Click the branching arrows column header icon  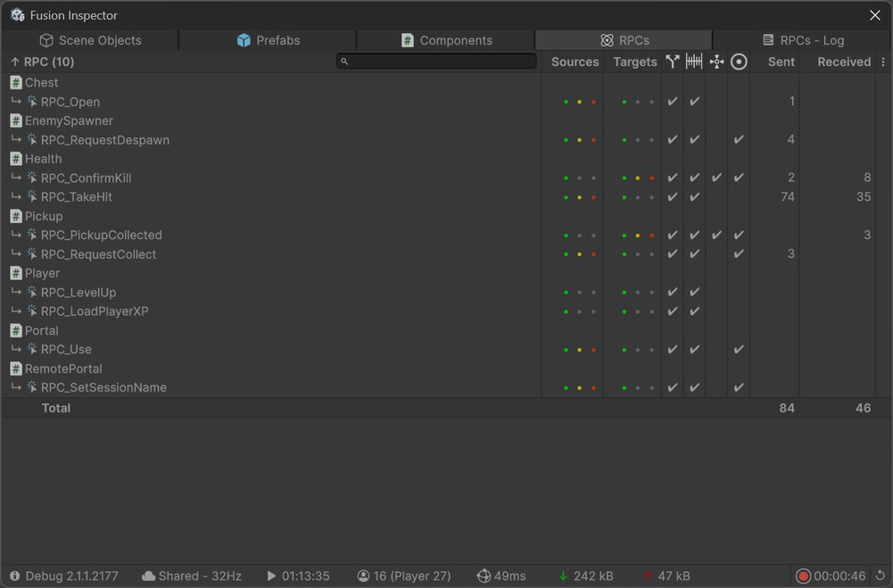click(x=673, y=62)
